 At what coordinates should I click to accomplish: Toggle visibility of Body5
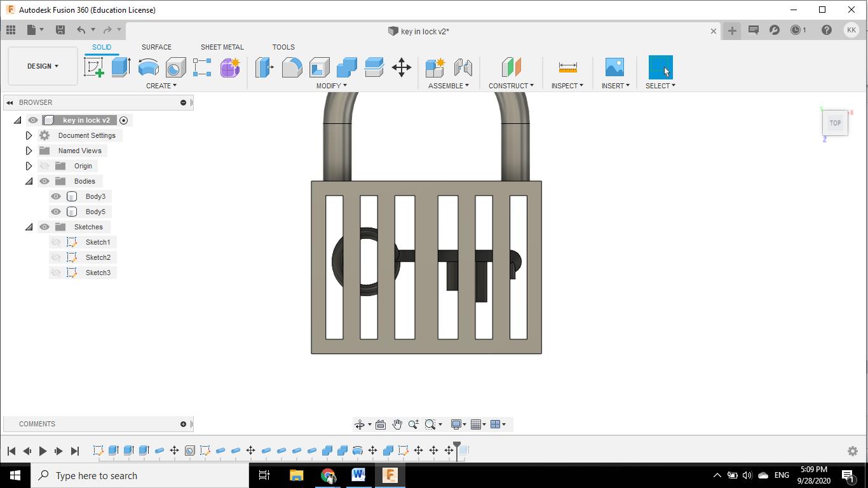pyautogui.click(x=56, y=212)
